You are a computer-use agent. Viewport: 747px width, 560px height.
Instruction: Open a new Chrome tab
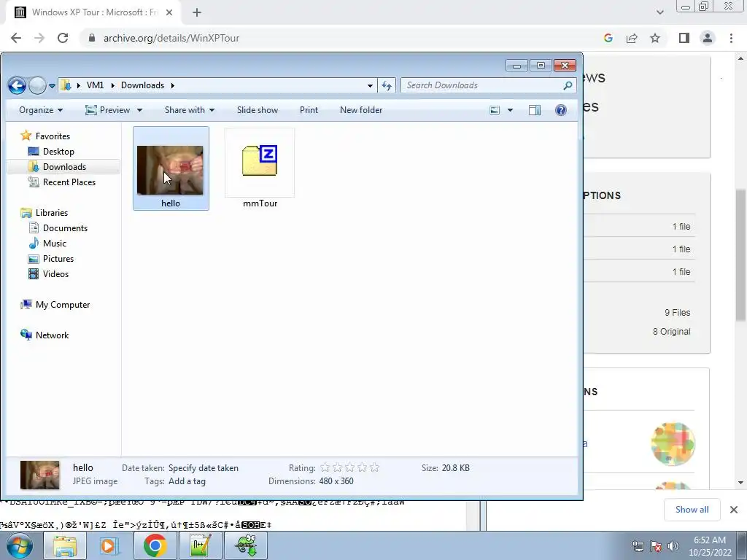(197, 12)
